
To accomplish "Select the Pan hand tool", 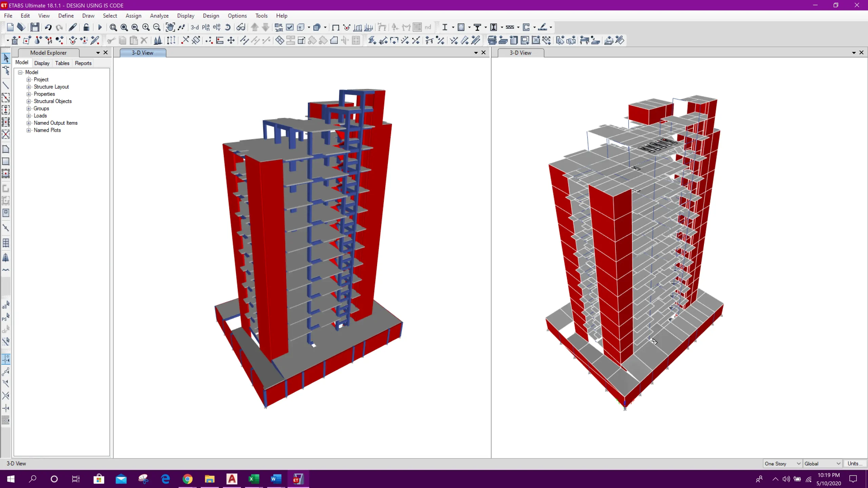I will [x=170, y=27].
